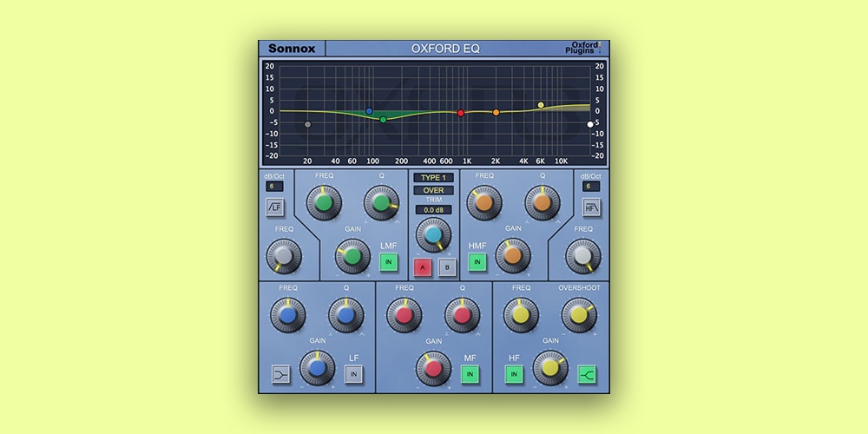Click the yellow HF OVERSHOOT knob
The image size is (868, 434).
578,315
